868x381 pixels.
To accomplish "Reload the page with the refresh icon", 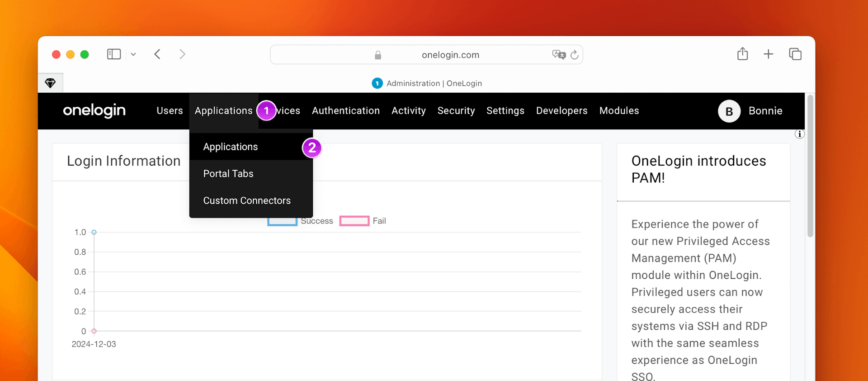I will (575, 55).
